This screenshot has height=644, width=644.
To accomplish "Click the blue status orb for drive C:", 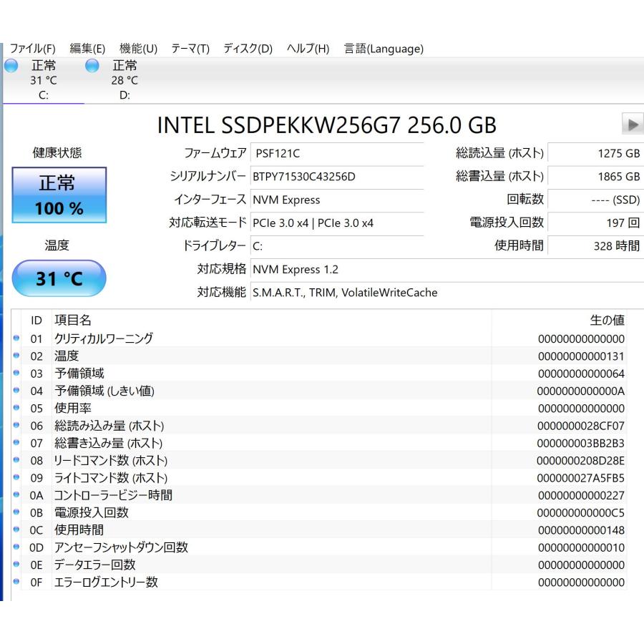I will coord(11,66).
